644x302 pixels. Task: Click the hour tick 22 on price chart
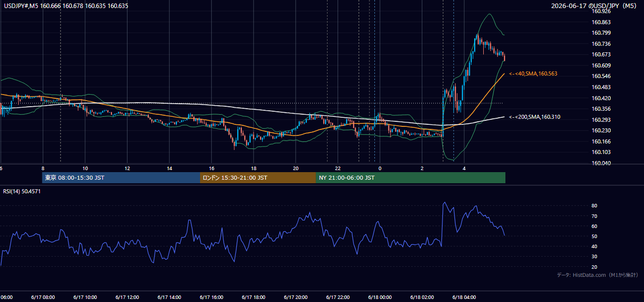click(x=338, y=168)
